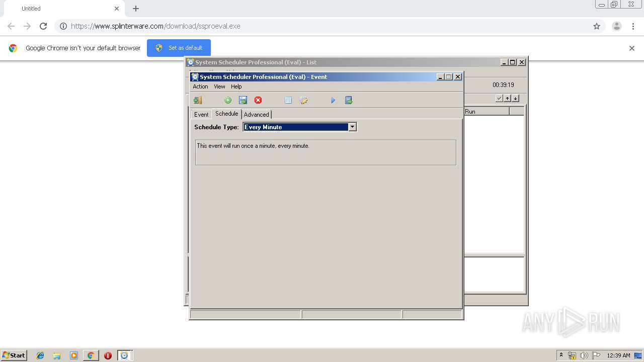Image resolution: width=644 pixels, height=362 pixels.
Task: Click Chrome icon in taskbar
Action: coord(91,355)
